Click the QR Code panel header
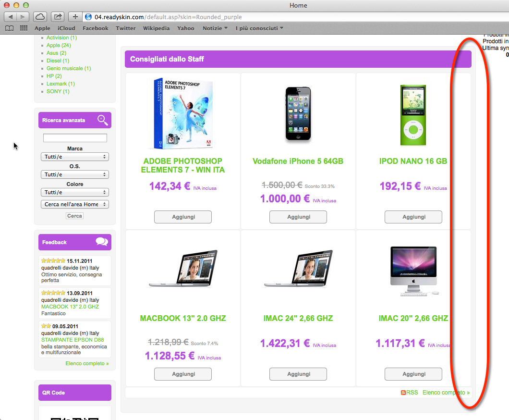This screenshot has width=509, height=420. pos(74,393)
